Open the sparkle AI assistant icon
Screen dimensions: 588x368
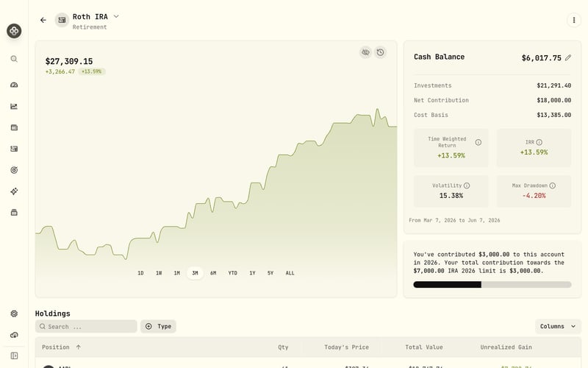pyautogui.click(x=14, y=191)
